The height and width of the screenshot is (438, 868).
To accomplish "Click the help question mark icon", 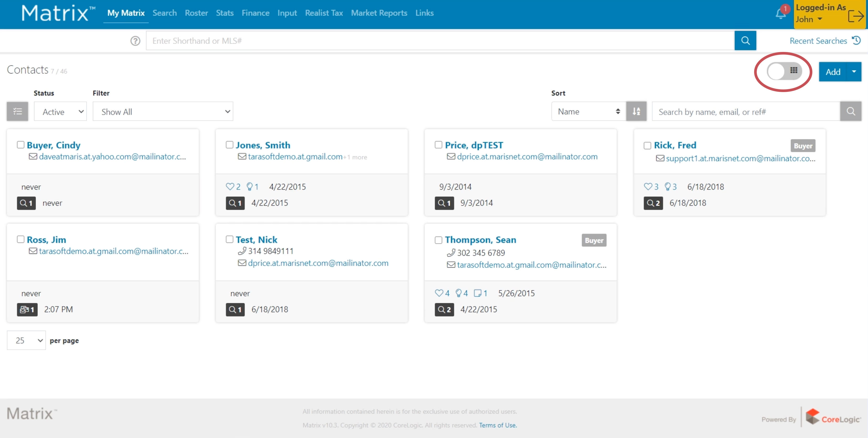I will pyautogui.click(x=135, y=41).
